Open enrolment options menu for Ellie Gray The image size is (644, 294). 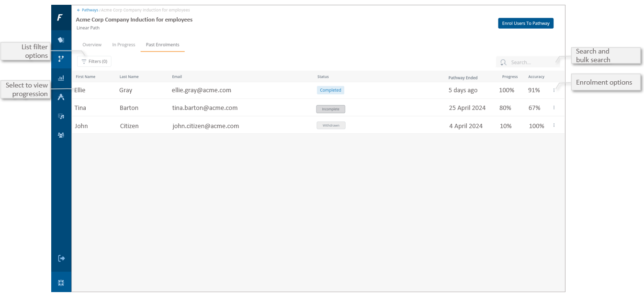[554, 90]
